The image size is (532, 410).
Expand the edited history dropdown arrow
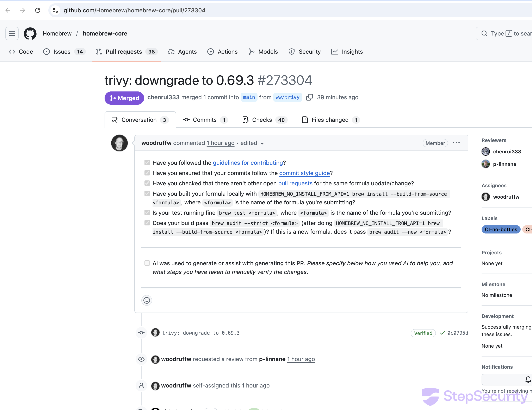coord(262,143)
